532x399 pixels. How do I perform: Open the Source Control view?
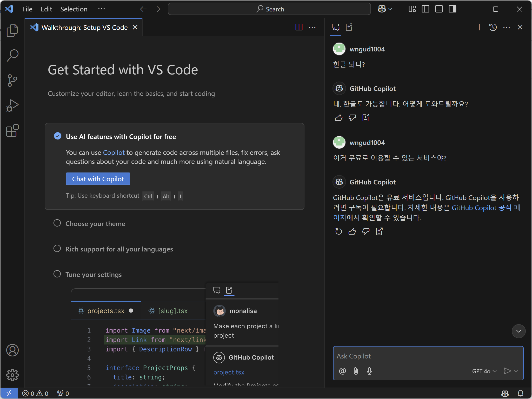tap(12, 80)
